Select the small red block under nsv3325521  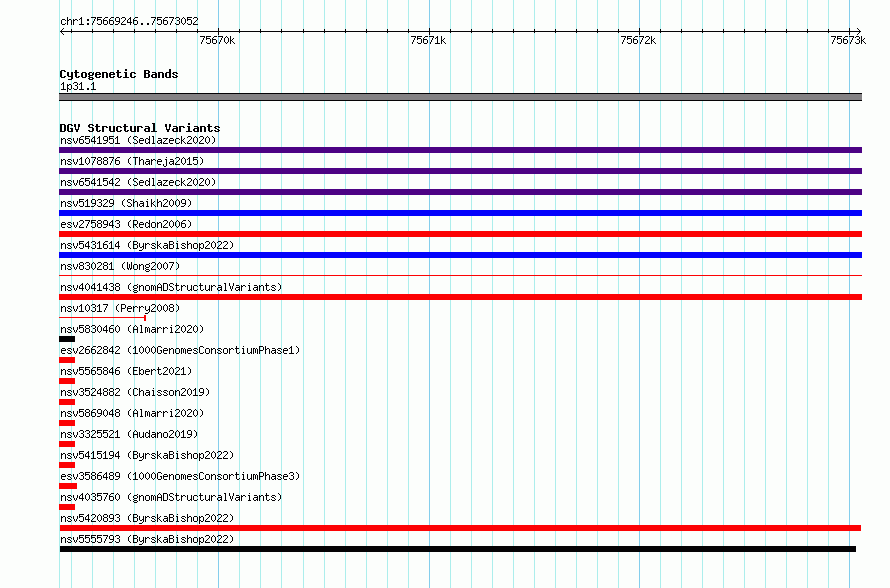[67, 444]
